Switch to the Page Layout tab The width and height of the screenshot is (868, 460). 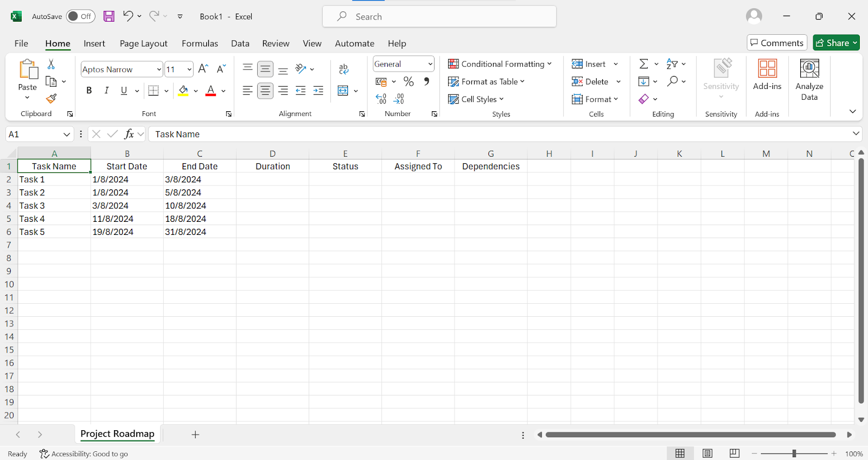pyautogui.click(x=144, y=43)
